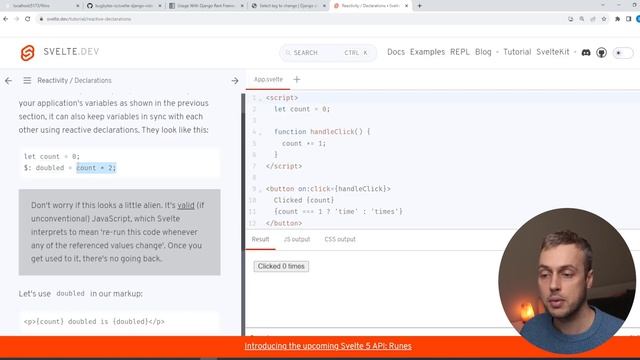Switch to the CSS output tab
The height and width of the screenshot is (360, 640).
[x=340, y=239]
